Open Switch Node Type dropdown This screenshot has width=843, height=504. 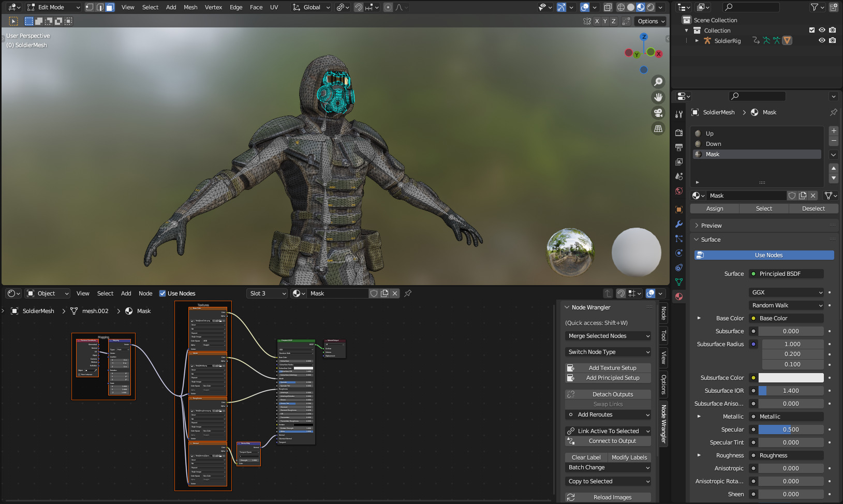(608, 352)
